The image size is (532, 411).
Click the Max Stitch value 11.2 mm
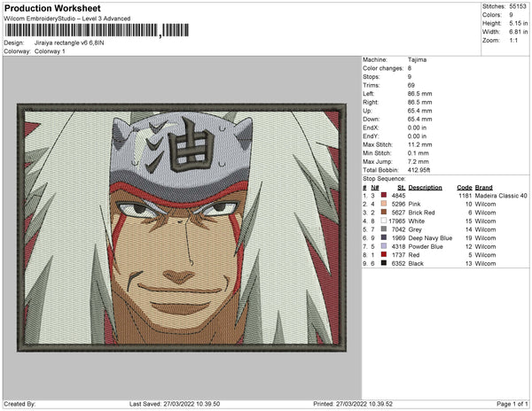[x=419, y=144]
